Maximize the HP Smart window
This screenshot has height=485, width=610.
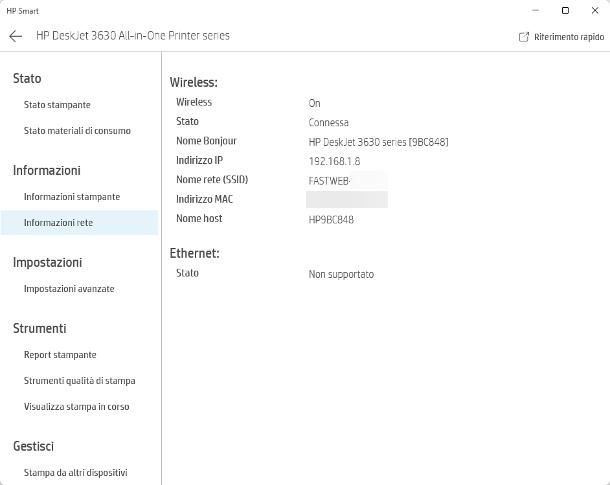(x=565, y=11)
